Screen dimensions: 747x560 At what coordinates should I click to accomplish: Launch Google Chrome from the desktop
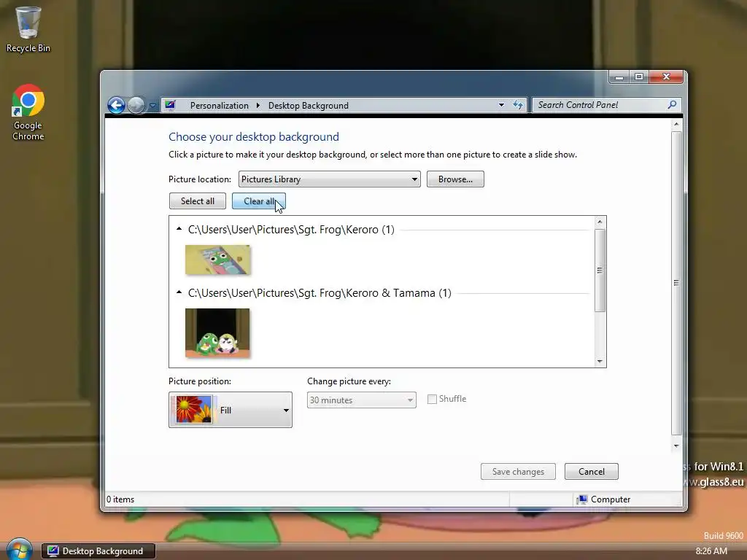(28, 112)
